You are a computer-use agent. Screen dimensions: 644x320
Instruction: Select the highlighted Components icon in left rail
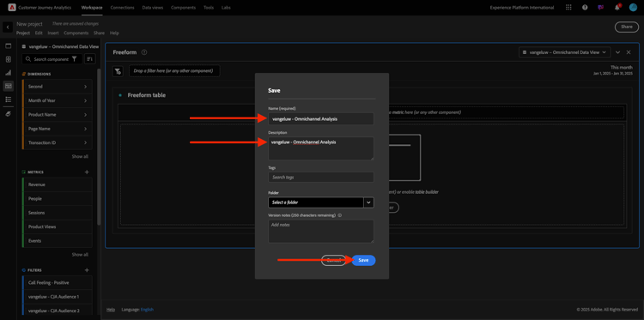click(x=9, y=86)
